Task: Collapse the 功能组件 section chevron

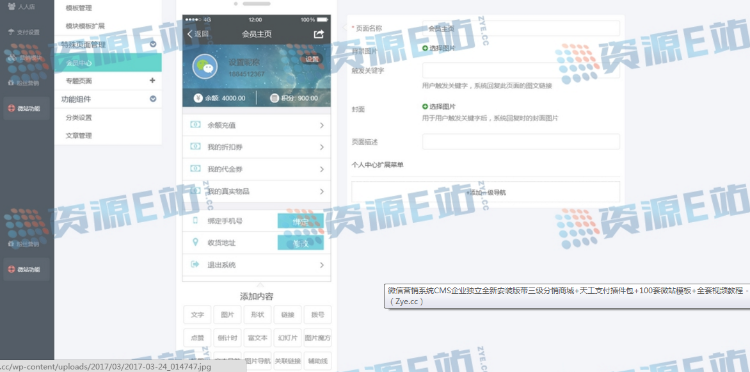Action: point(153,99)
